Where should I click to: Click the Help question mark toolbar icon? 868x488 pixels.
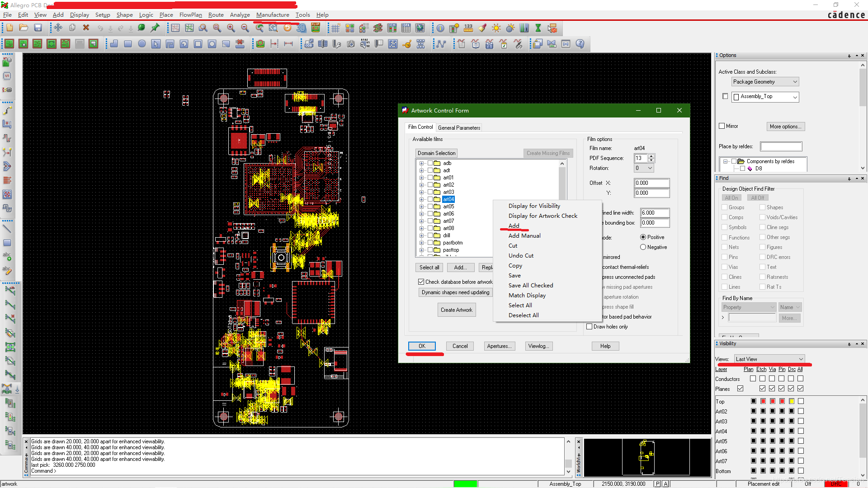point(580,44)
